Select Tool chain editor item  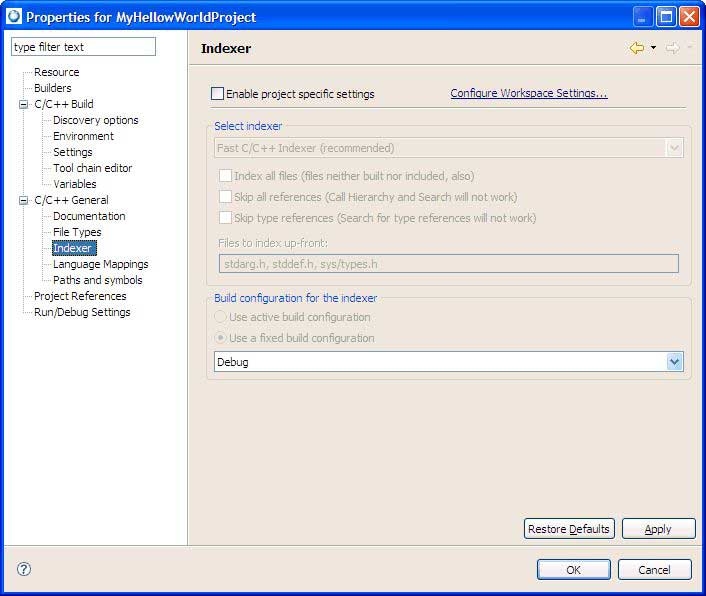click(92, 168)
